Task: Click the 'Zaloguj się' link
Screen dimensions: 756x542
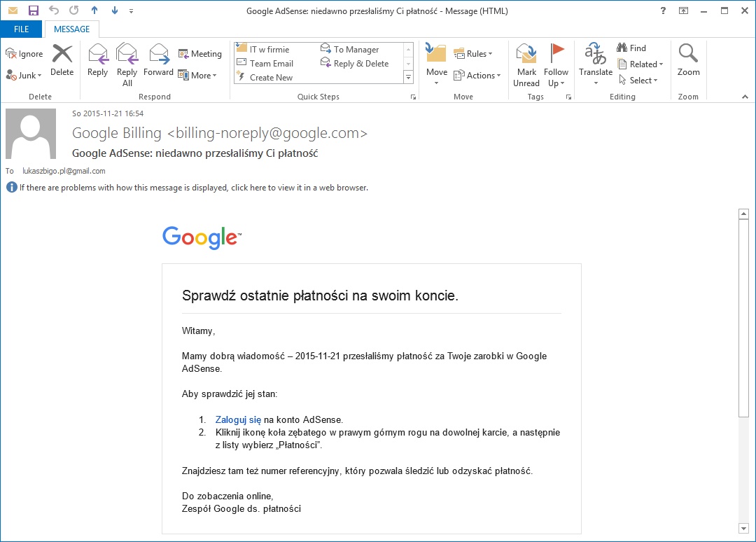Action: (x=238, y=419)
